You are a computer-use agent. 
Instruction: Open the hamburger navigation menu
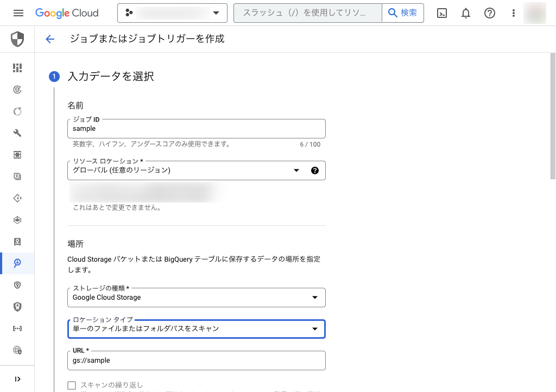click(x=17, y=13)
